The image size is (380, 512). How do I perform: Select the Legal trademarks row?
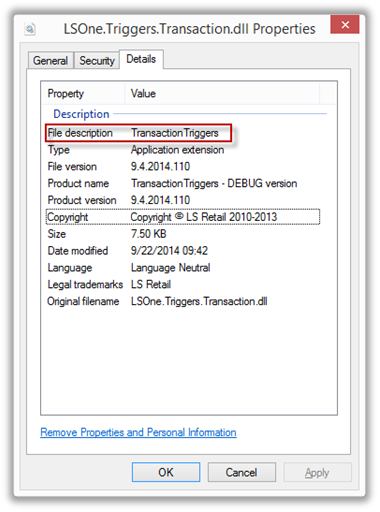point(183,285)
